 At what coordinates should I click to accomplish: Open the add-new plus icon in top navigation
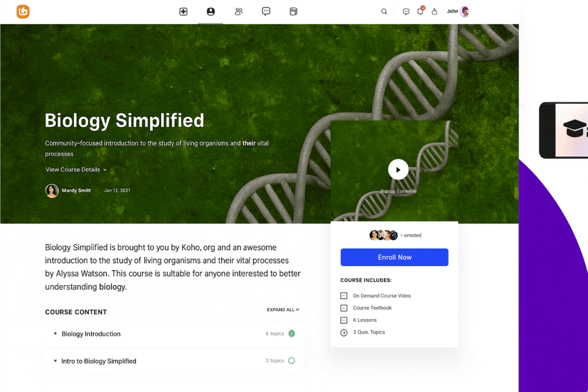point(183,11)
